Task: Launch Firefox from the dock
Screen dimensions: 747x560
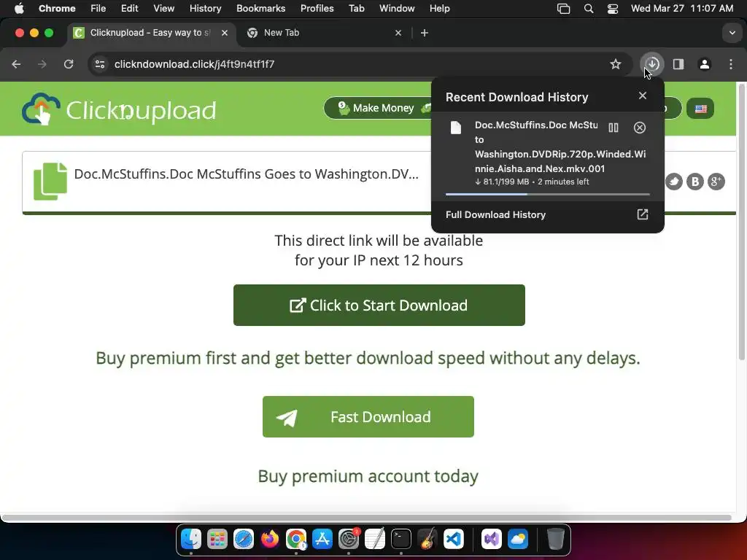Action: 270,539
